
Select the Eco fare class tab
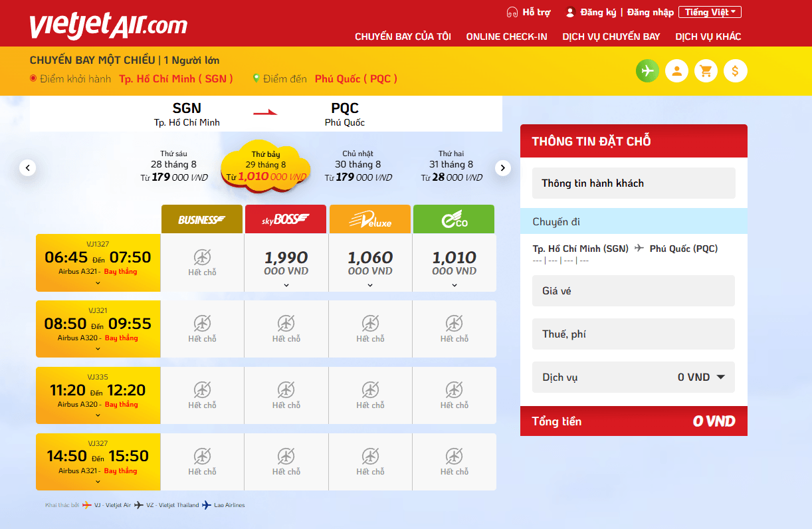454,219
